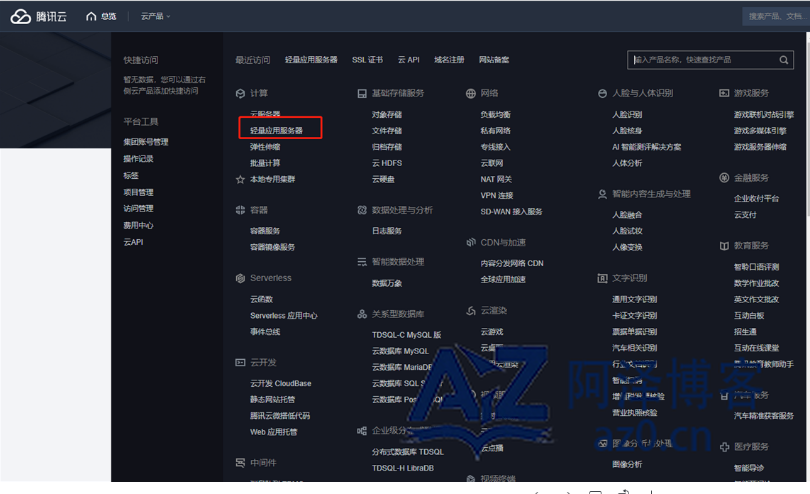Open 日志服务 link

pyautogui.click(x=387, y=231)
